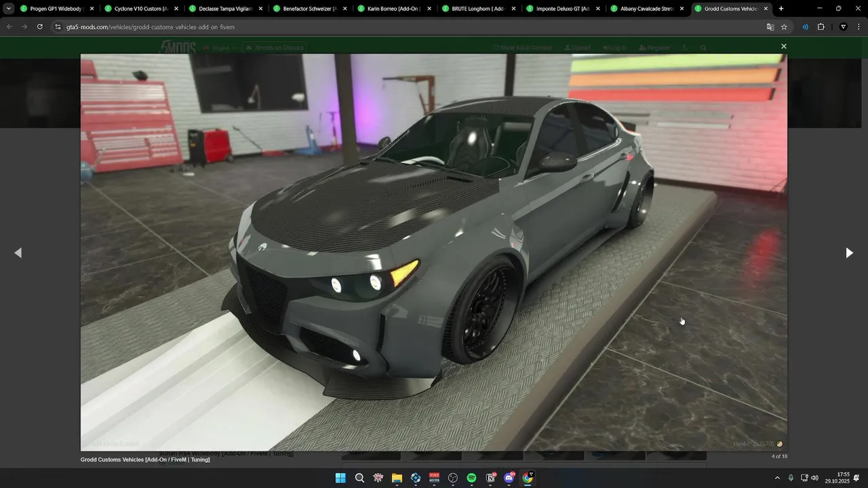
Task: Click the translate page icon
Action: [x=770, y=26]
